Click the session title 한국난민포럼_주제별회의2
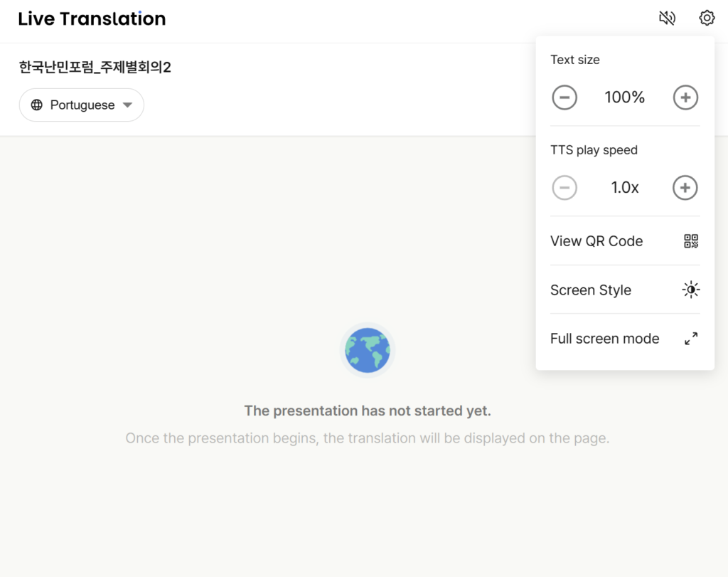Viewport: 728px width, 577px height. (95, 68)
